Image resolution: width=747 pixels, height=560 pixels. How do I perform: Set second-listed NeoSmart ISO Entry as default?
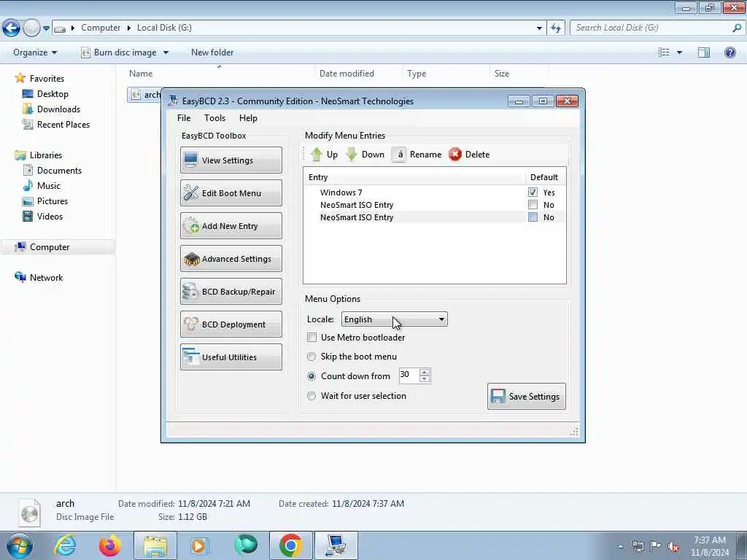(x=533, y=205)
